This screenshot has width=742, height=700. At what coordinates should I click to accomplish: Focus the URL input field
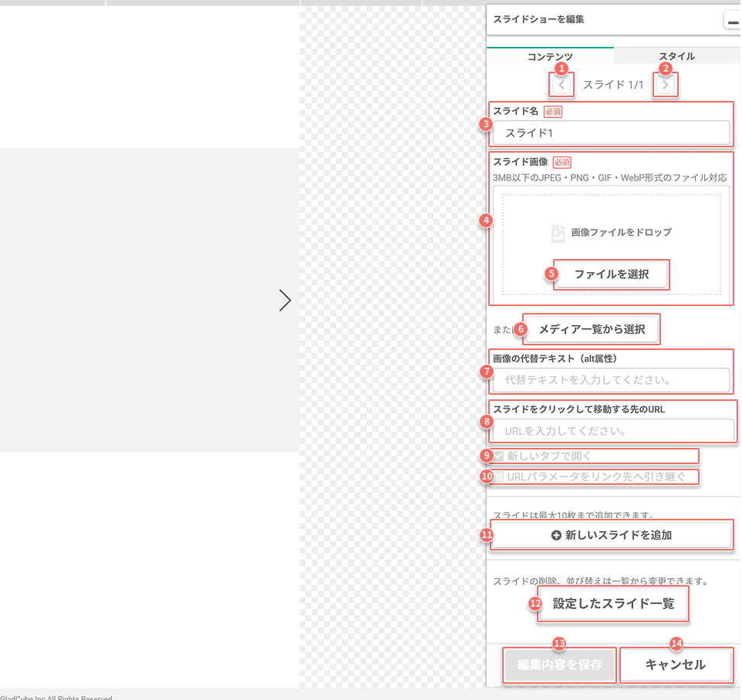point(613,431)
